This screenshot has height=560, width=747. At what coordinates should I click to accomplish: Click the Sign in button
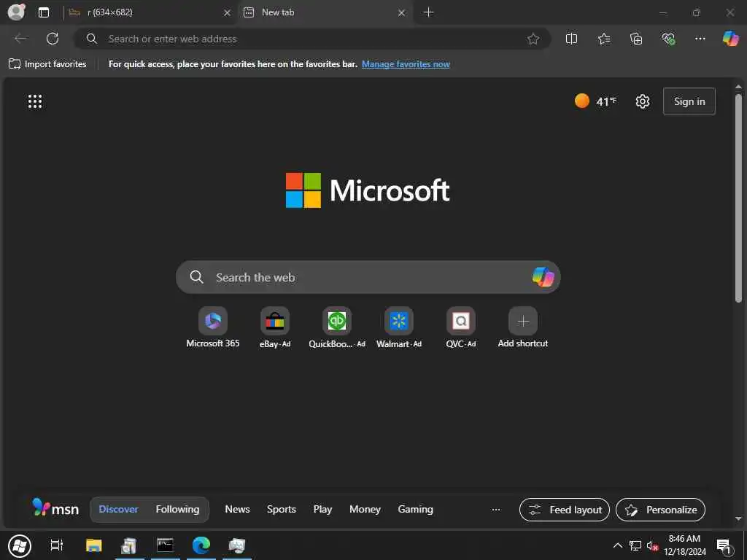click(x=689, y=101)
